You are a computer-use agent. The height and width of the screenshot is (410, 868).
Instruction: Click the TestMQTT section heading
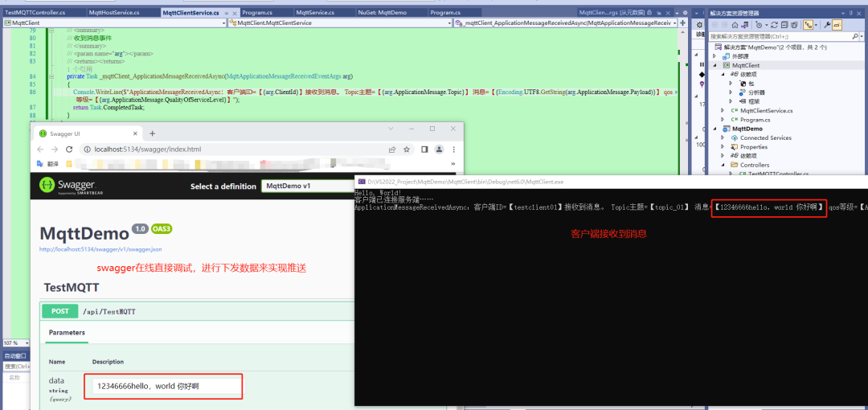pyautogui.click(x=72, y=288)
